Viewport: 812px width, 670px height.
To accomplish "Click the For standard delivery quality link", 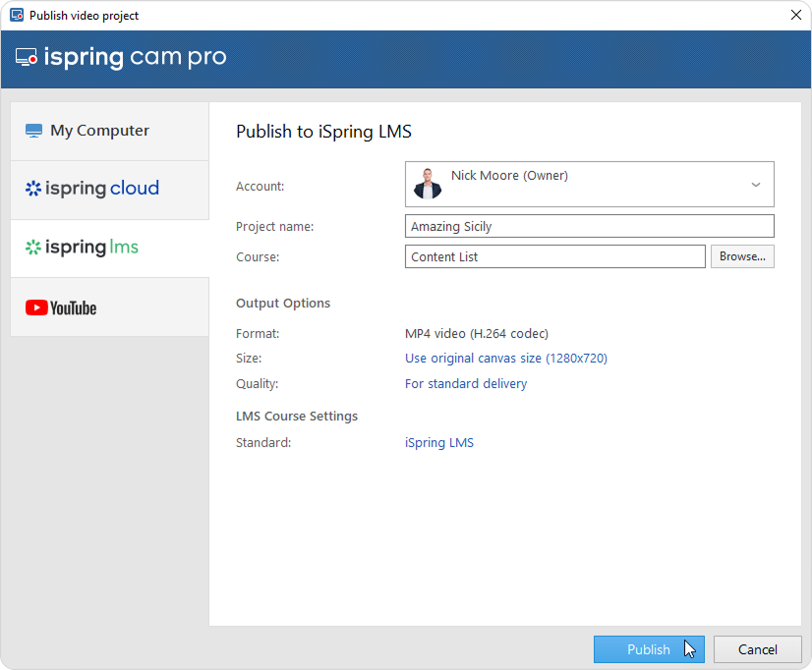I will tap(465, 384).
